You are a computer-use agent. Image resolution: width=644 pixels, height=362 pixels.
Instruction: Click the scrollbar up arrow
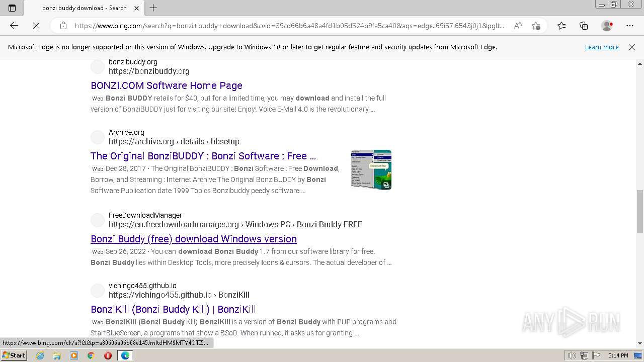(640, 64)
